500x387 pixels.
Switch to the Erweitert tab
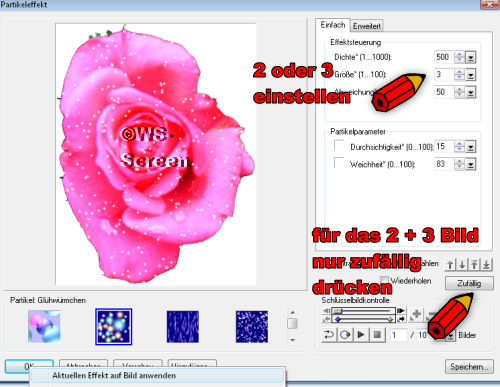367,26
